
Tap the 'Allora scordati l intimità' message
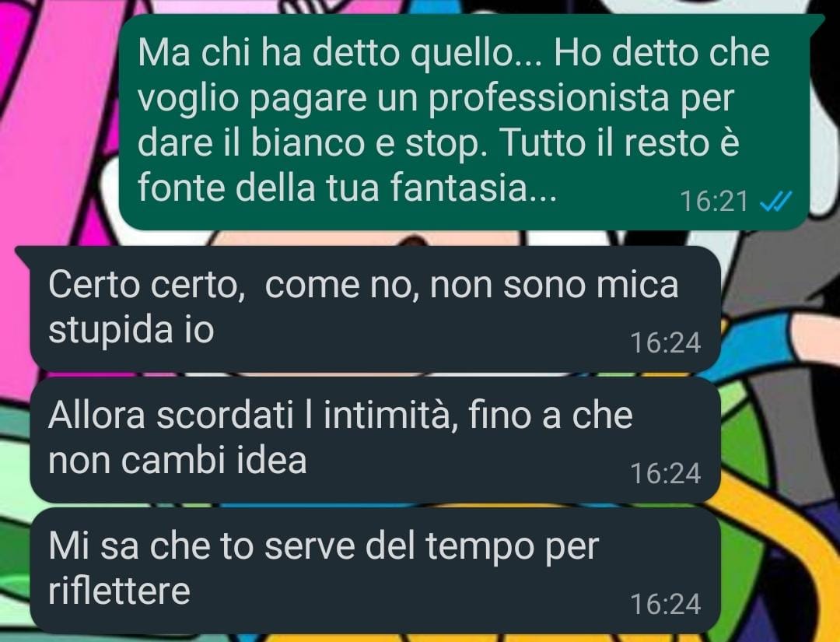[x=375, y=440]
